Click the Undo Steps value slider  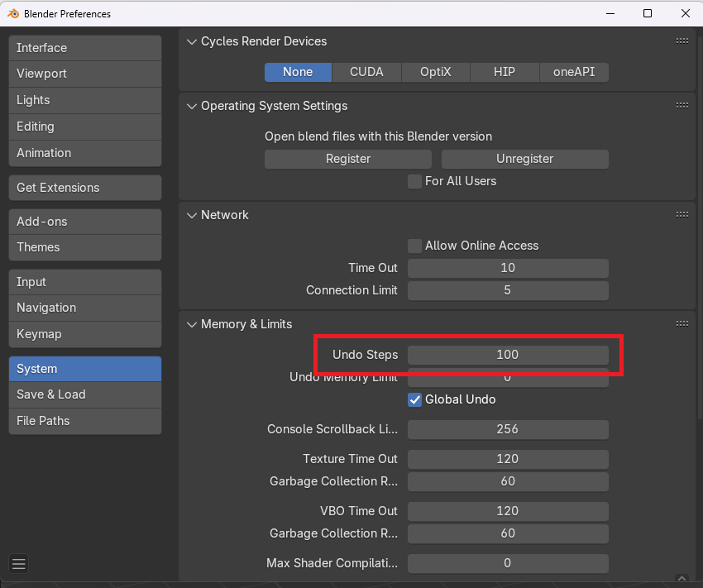(508, 355)
